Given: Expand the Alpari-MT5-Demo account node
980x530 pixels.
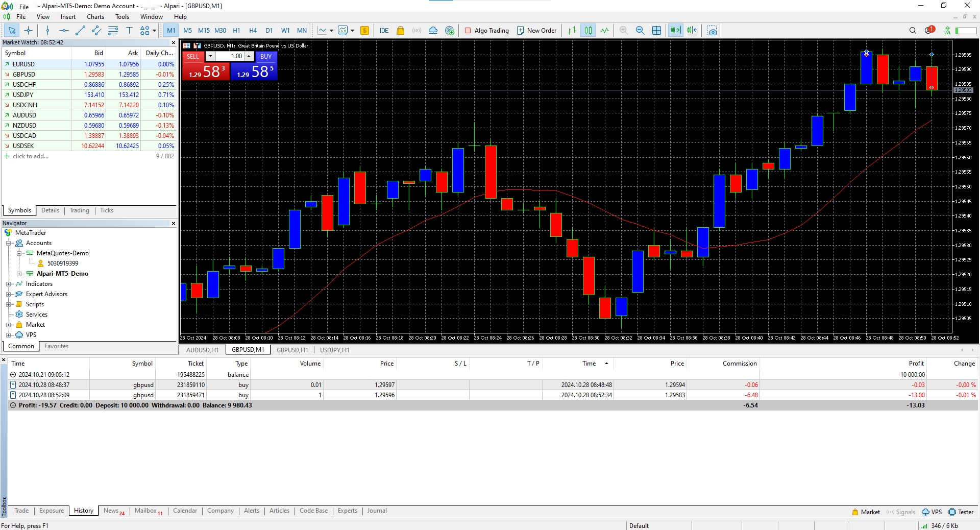Looking at the screenshot, I should coord(19,274).
